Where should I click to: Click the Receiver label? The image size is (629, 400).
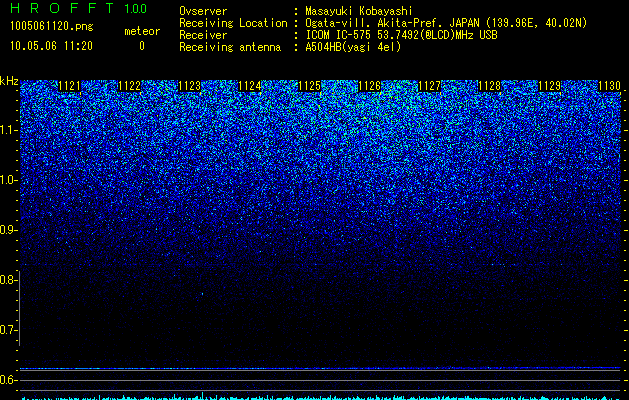[x=203, y=35]
